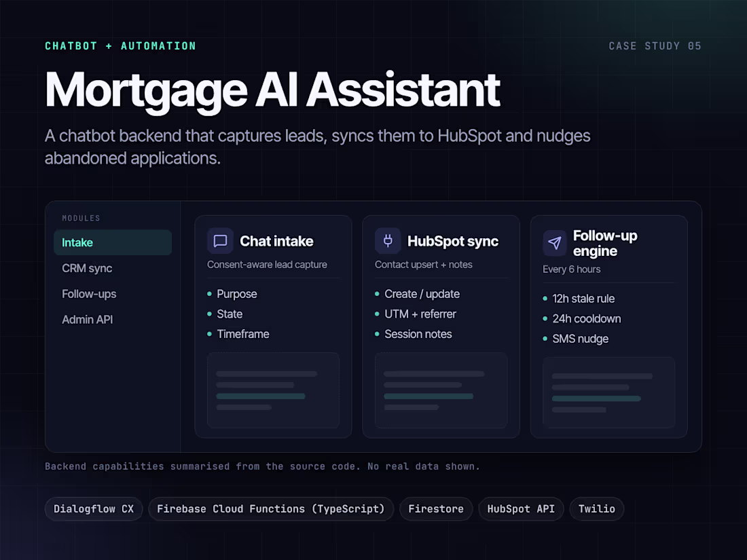Viewport: 747px width, 560px height.
Task: Click the UTM + referrer bullet item
Action: click(416, 314)
